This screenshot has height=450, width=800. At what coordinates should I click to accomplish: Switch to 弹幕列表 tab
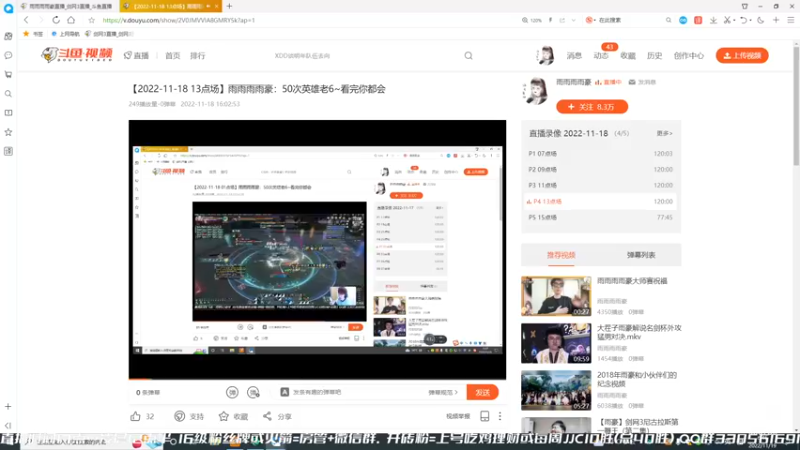[641, 255]
